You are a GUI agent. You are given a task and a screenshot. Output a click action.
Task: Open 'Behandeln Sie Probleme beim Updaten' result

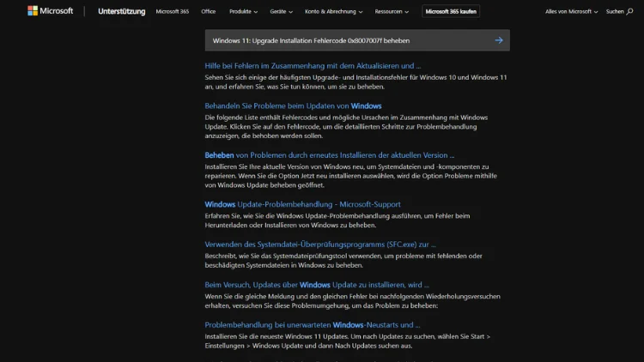(293, 106)
